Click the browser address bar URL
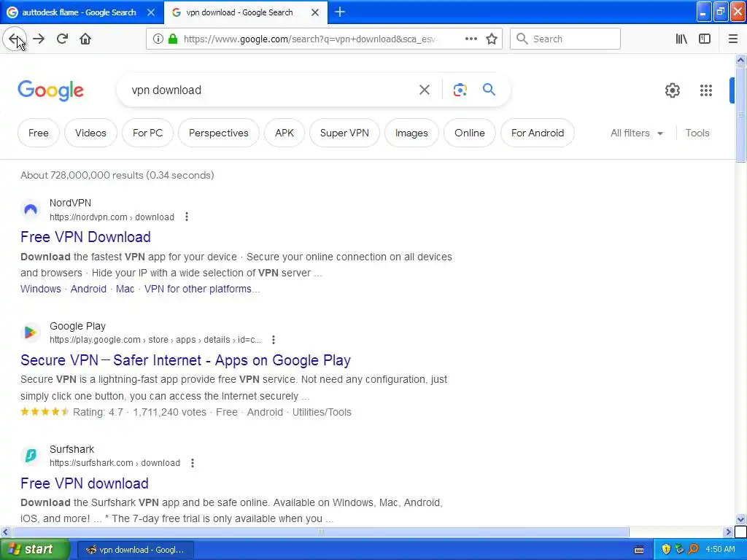747x560 pixels. pyautogui.click(x=309, y=39)
